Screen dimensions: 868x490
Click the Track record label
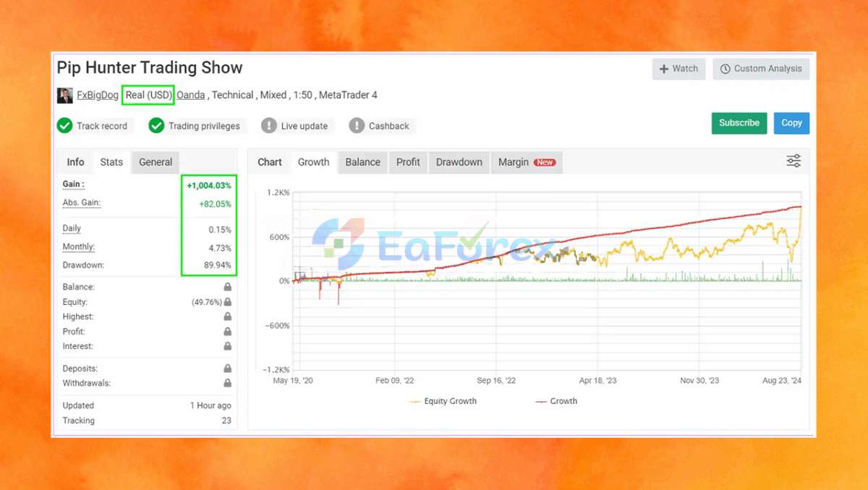pyautogui.click(x=102, y=126)
